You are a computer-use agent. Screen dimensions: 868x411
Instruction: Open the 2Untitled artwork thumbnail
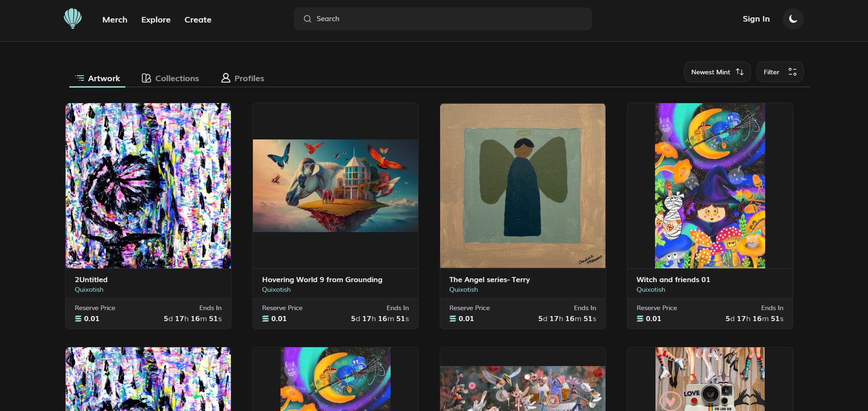[148, 186]
